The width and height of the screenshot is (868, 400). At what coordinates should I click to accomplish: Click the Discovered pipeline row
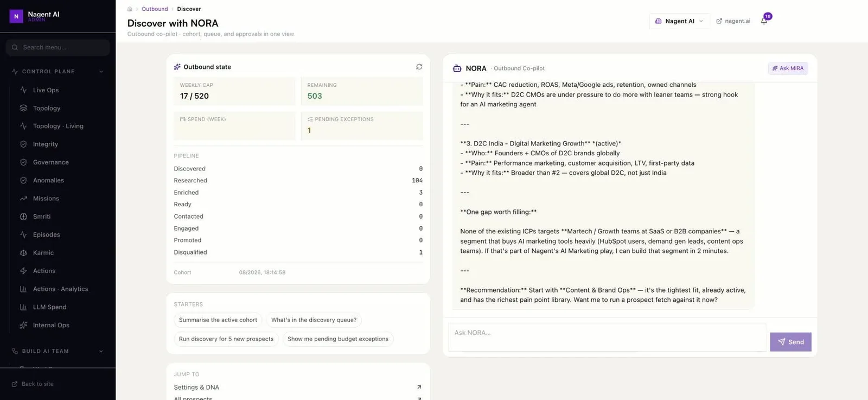(298, 169)
